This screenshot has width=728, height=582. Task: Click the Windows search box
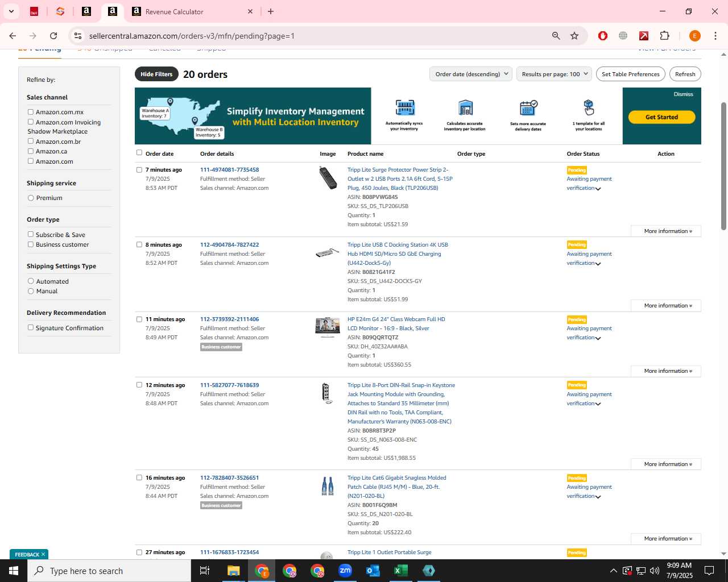click(x=109, y=571)
